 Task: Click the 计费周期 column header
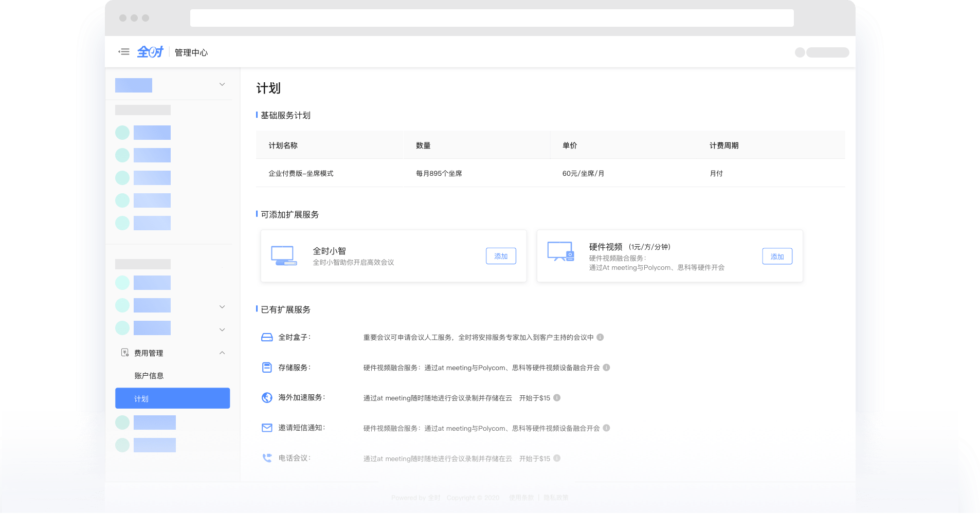pyautogui.click(x=724, y=145)
